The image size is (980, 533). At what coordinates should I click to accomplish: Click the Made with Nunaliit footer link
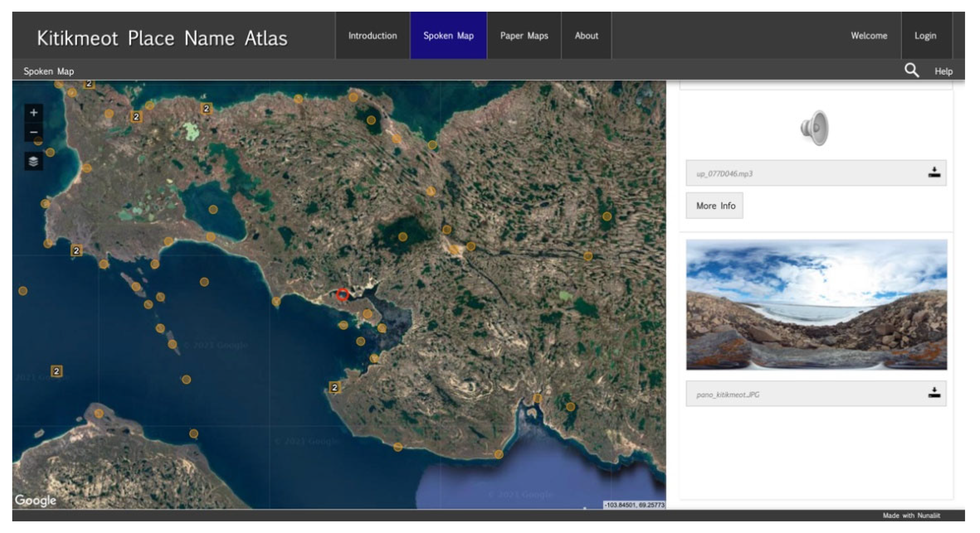(911, 515)
